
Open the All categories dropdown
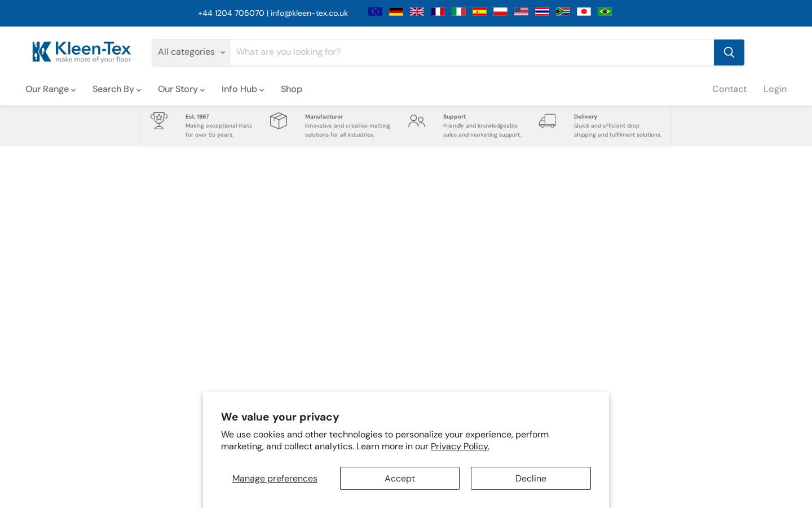coord(191,52)
